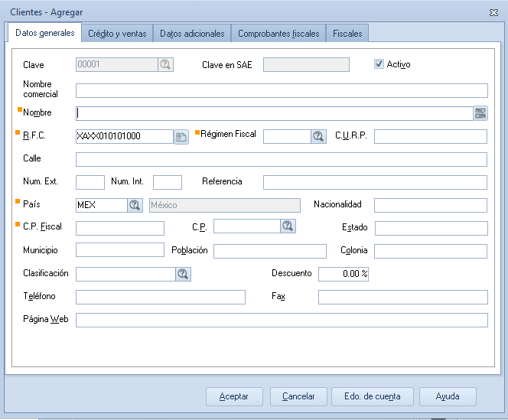This screenshot has height=420, width=508.
Task: Click the Ayuda button
Action: [x=448, y=396]
